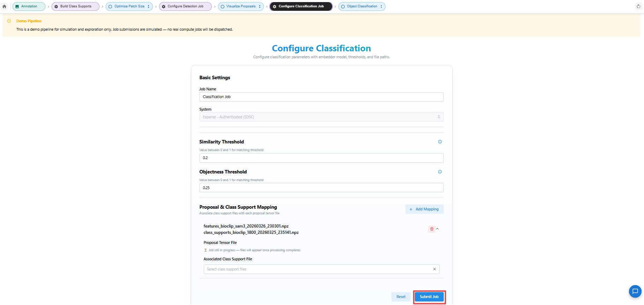The width and height of the screenshot is (644, 305).
Task: Click features_bioclip_sam3 file name
Action: click(x=246, y=226)
